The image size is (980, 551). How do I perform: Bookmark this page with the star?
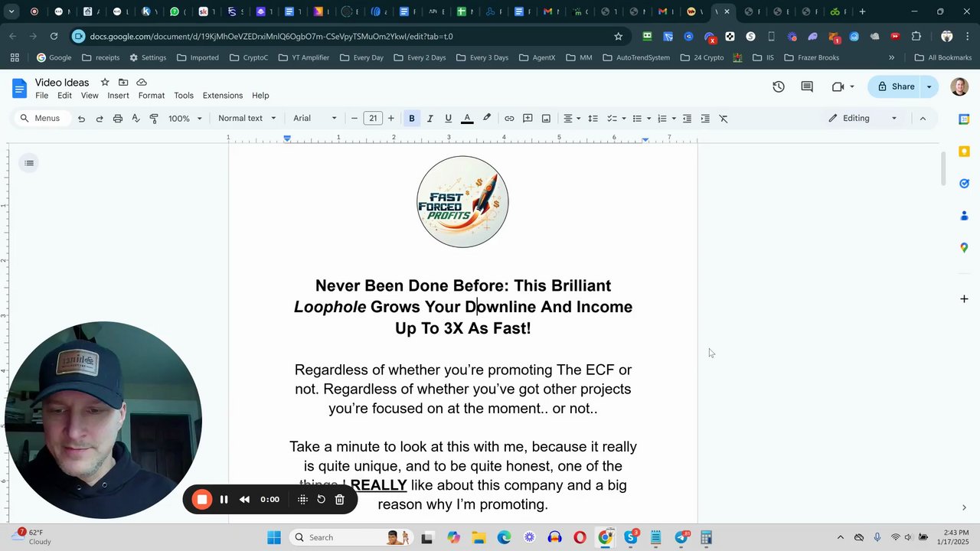619,36
